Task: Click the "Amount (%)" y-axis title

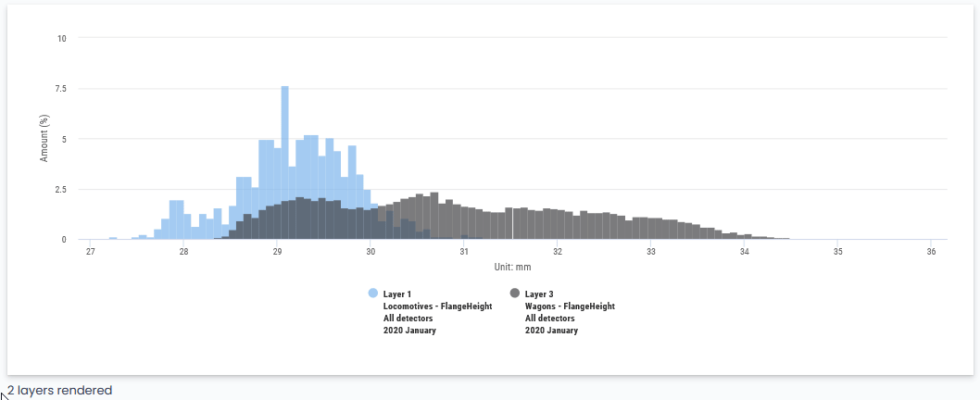Action: coord(44,138)
